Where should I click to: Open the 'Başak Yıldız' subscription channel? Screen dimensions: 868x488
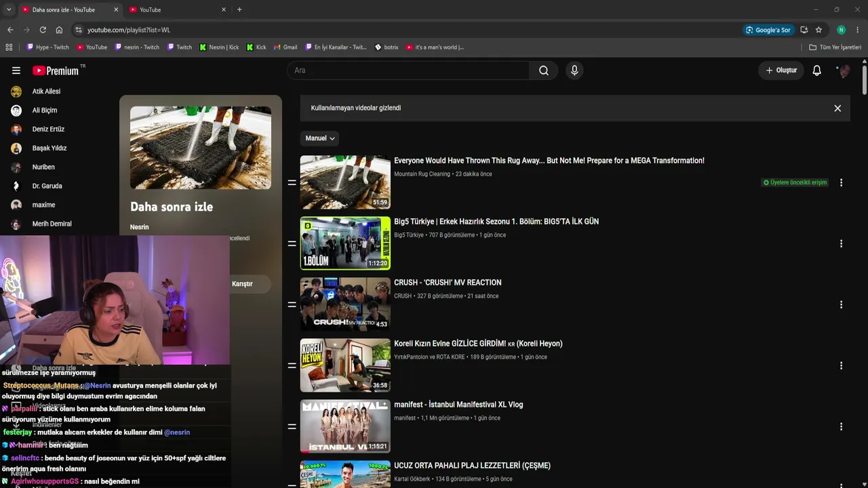[x=50, y=148]
